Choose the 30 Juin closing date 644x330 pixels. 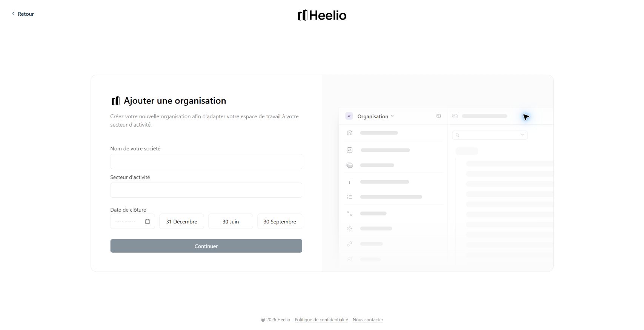coord(231,222)
